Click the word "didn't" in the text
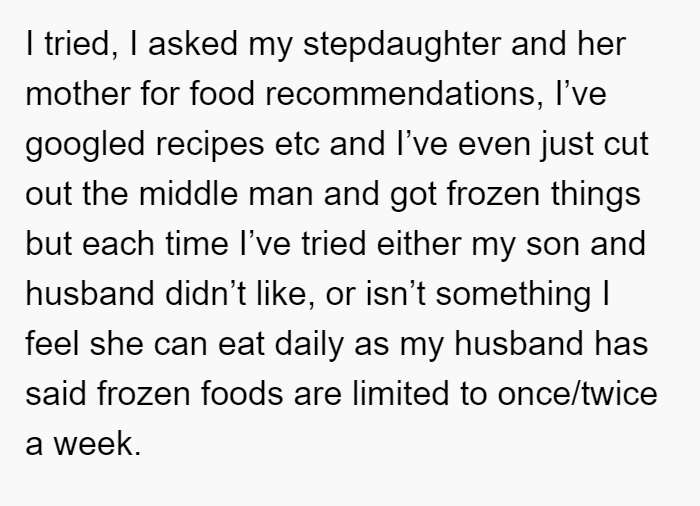Viewport: 700px width, 506px height. [205, 294]
